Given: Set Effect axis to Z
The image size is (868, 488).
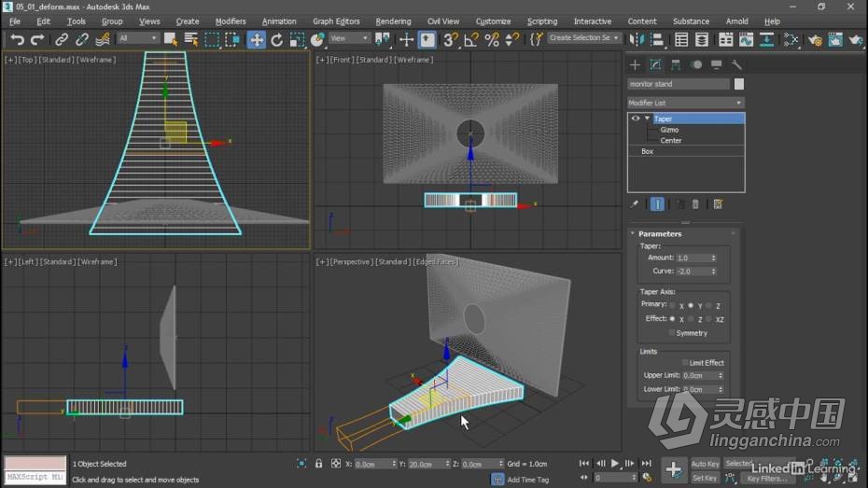Looking at the screenshot, I should coord(691,319).
